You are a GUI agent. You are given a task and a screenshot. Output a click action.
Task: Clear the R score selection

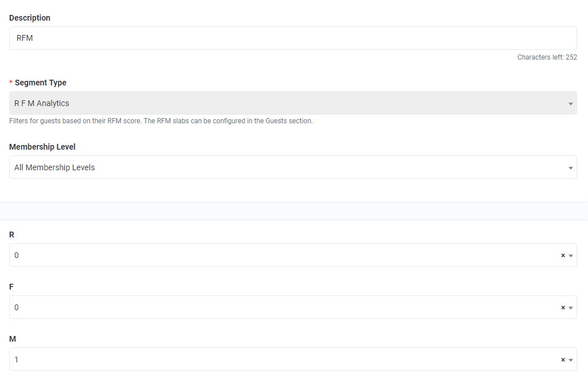(x=563, y=256)
